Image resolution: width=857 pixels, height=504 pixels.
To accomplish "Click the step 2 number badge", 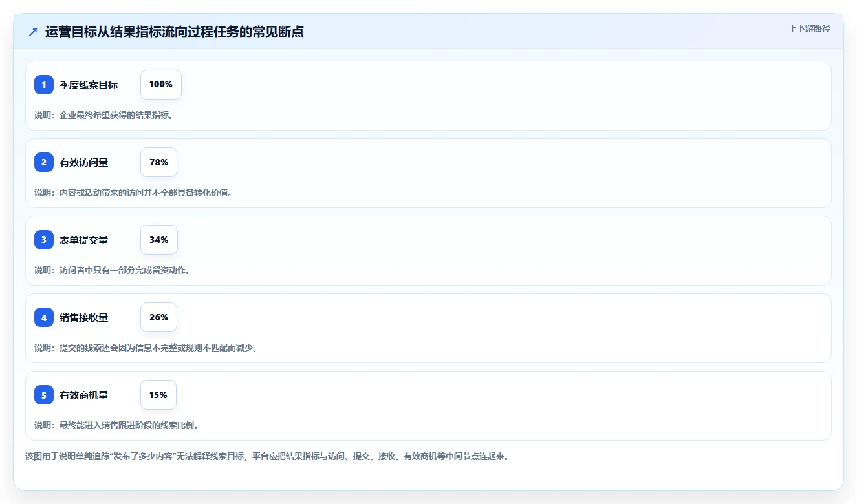I will coord(44,162).
